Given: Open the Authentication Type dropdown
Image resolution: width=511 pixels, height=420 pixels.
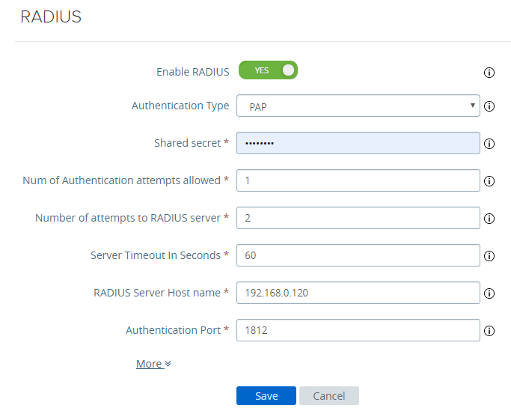Looking at the screenshot, I should [358, 106].
